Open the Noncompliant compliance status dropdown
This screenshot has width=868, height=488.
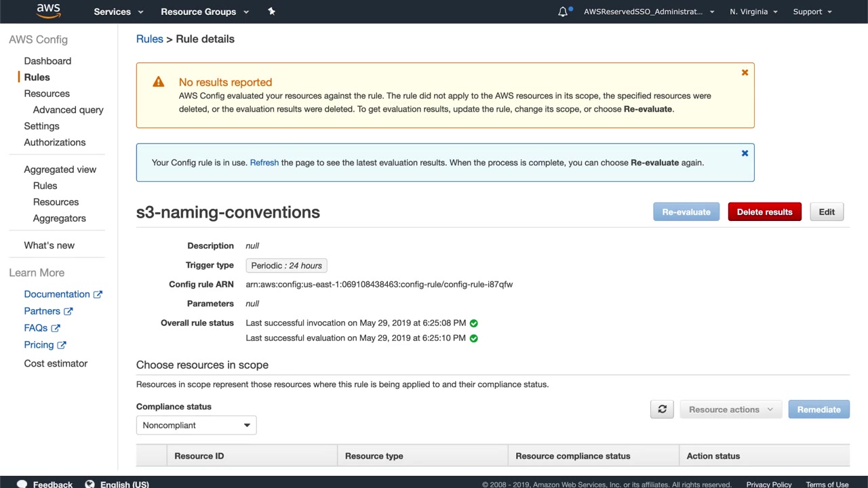point(196,425)
